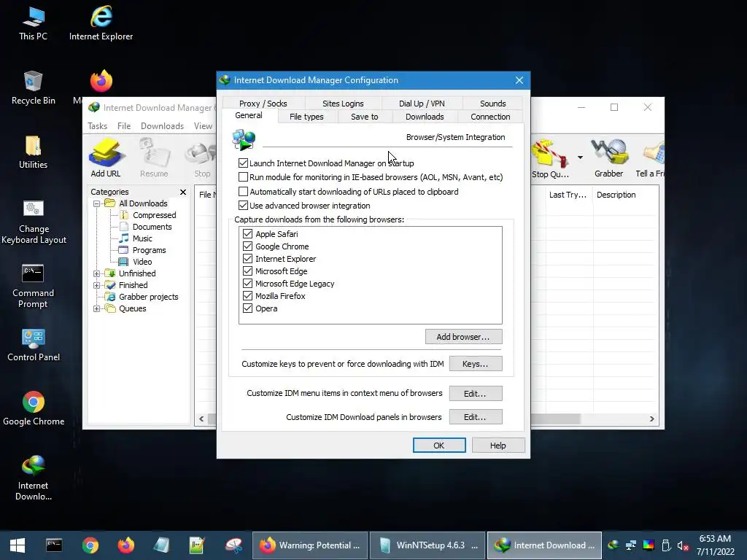Open the Grabber tool in IDM
Image resolution: width=747 pixels, height=560 pixels.
tap(608, 158)
